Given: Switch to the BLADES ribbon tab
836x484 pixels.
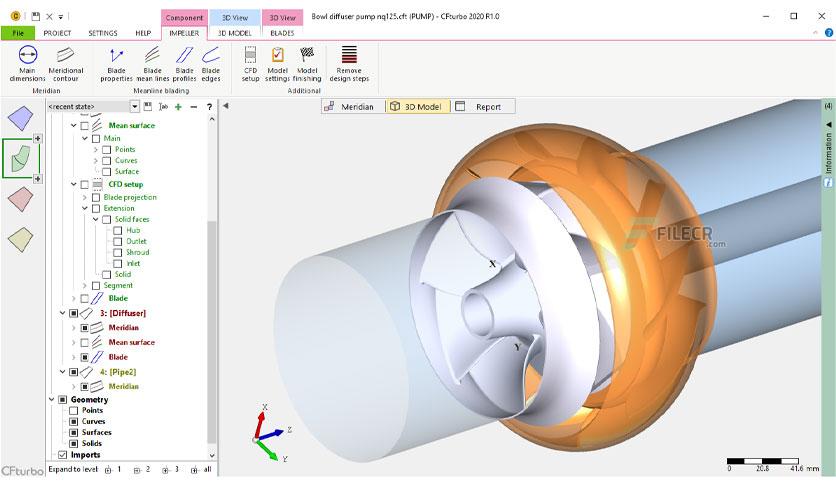Looking at the screenshot, I should click(282, 33).
